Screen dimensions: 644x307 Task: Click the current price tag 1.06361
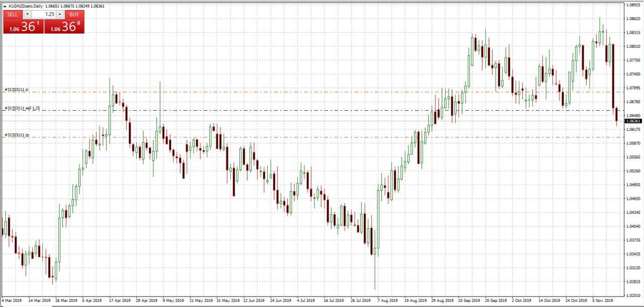[x=633, y=121]
